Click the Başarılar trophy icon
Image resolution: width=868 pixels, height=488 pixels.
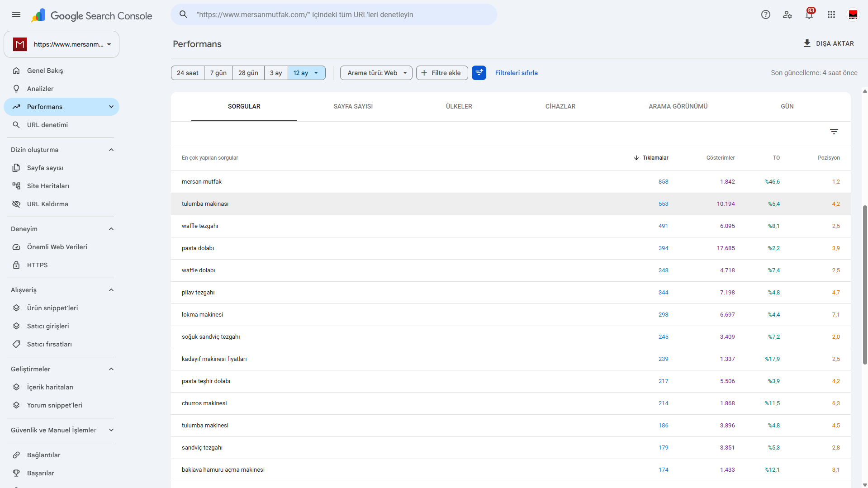(x=16, y=473)
